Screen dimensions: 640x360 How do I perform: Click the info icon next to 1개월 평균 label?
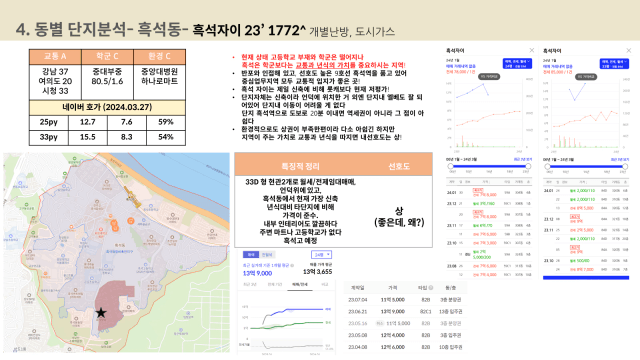(x=292, y=265)
